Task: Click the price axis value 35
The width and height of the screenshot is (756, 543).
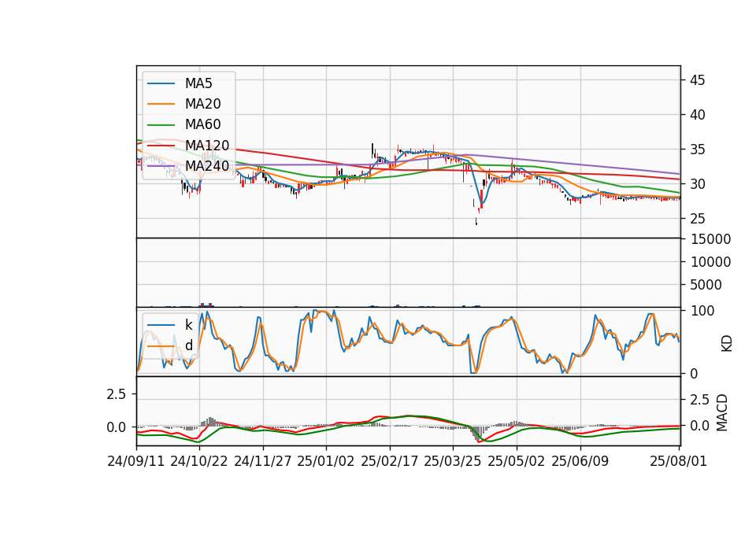Action: tap(697, 150)
